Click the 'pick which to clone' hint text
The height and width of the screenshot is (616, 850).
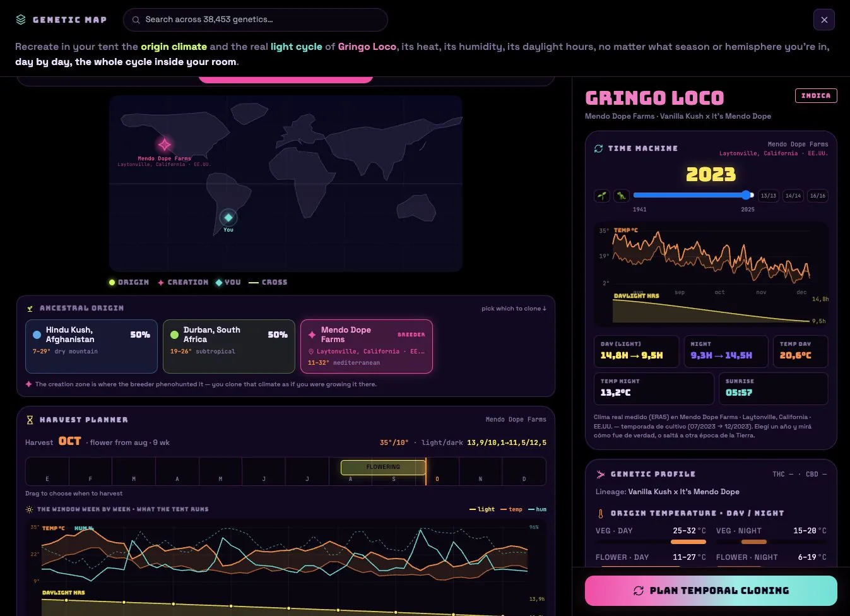(x=514, y=309)
